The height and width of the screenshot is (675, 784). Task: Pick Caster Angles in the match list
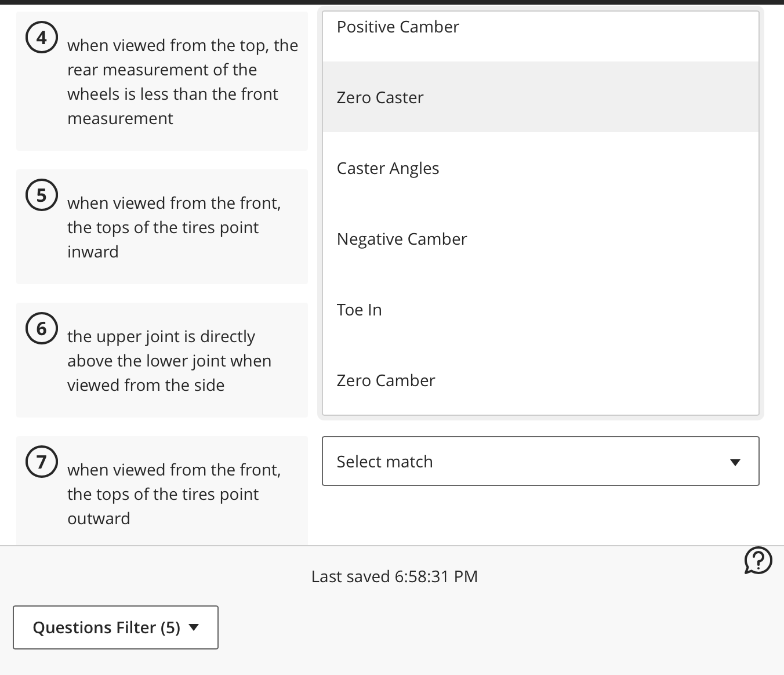tap(388, 168)
